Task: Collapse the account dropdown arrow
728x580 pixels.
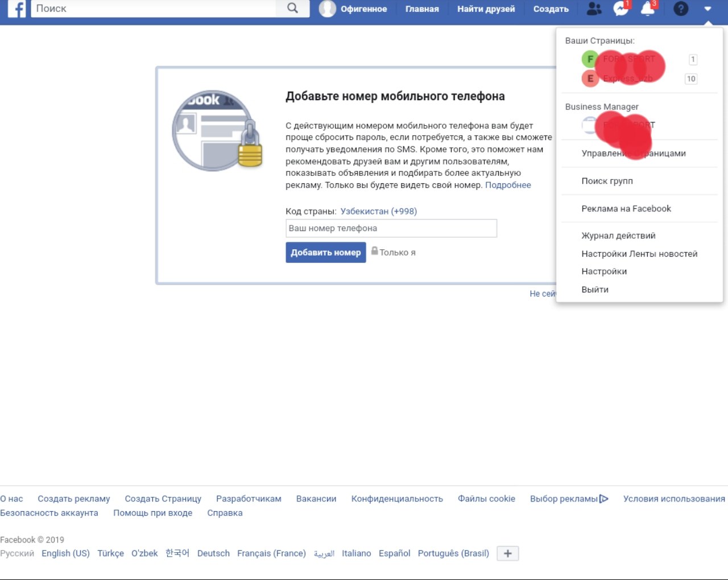Action: pyautogui.click(x=708, y=9)
